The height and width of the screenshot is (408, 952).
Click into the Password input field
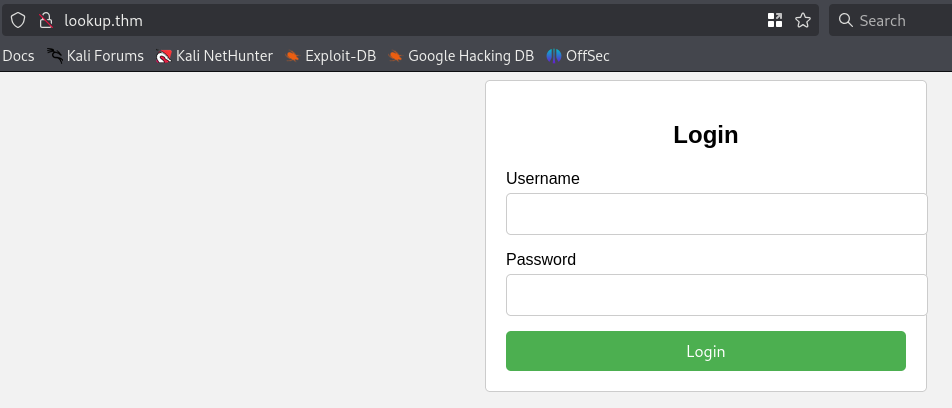pyautogui.click(x=716, y=295)
